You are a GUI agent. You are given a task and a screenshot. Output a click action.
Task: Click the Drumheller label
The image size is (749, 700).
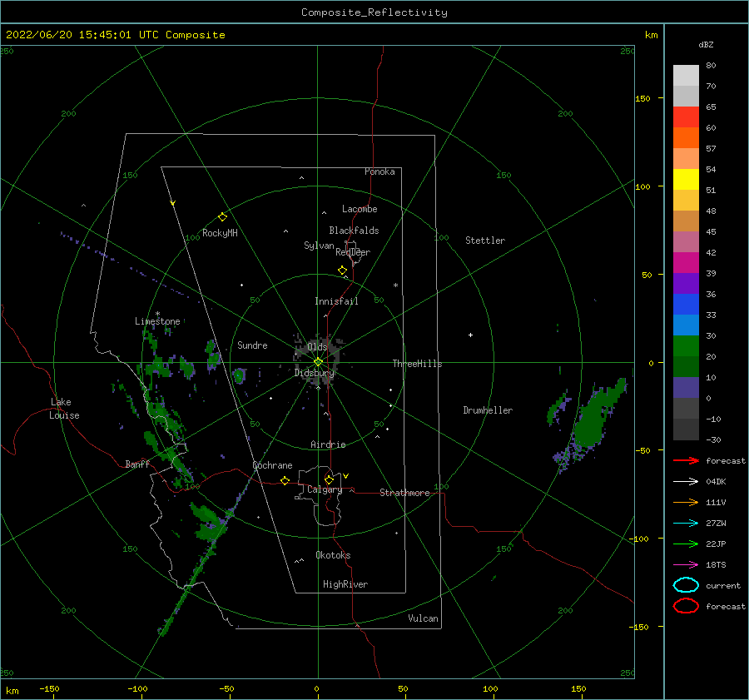tap(487, 410)
